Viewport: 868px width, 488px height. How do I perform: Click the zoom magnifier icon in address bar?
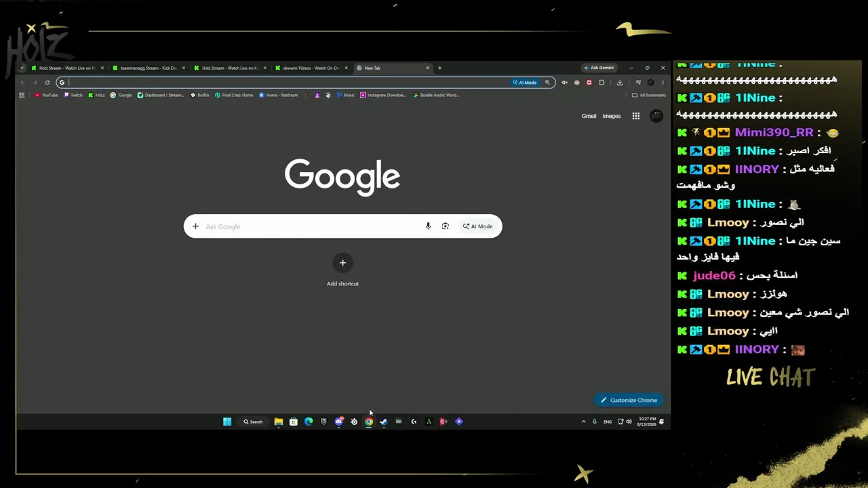pyautogui.click(x=547, y=83)
